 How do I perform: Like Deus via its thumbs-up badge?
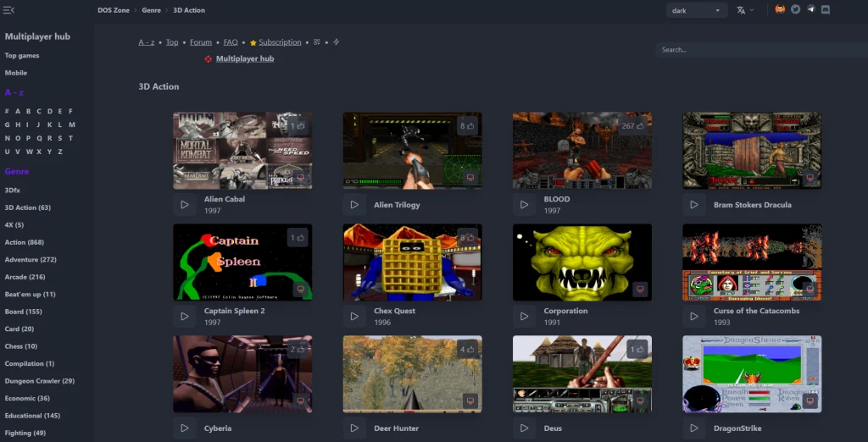(x=637, y=350)
